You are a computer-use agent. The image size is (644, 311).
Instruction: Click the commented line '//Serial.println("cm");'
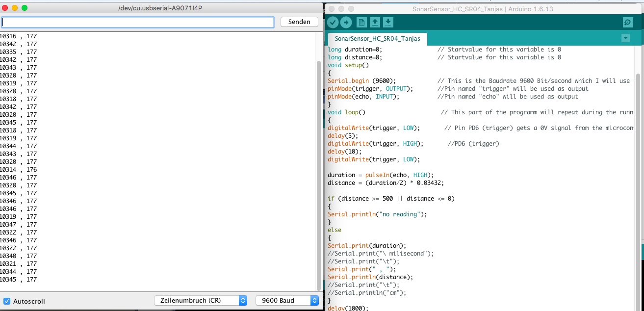[x=367, y=293]
